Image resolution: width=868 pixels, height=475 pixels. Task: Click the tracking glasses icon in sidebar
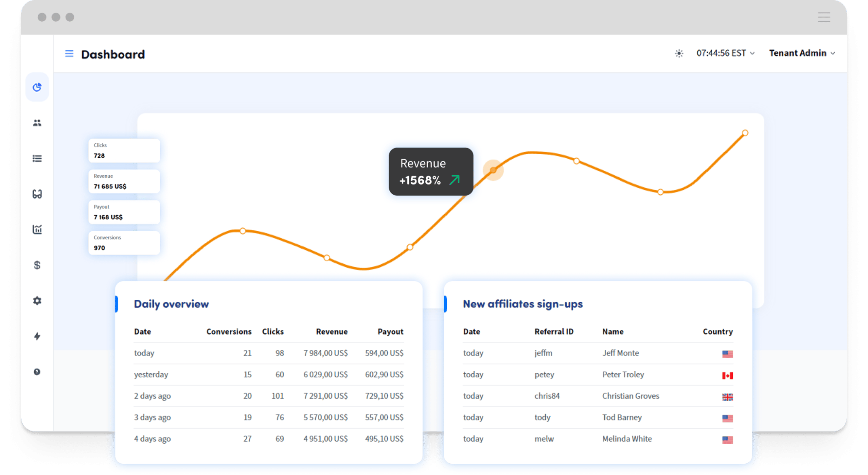click(x=37, y=194)
